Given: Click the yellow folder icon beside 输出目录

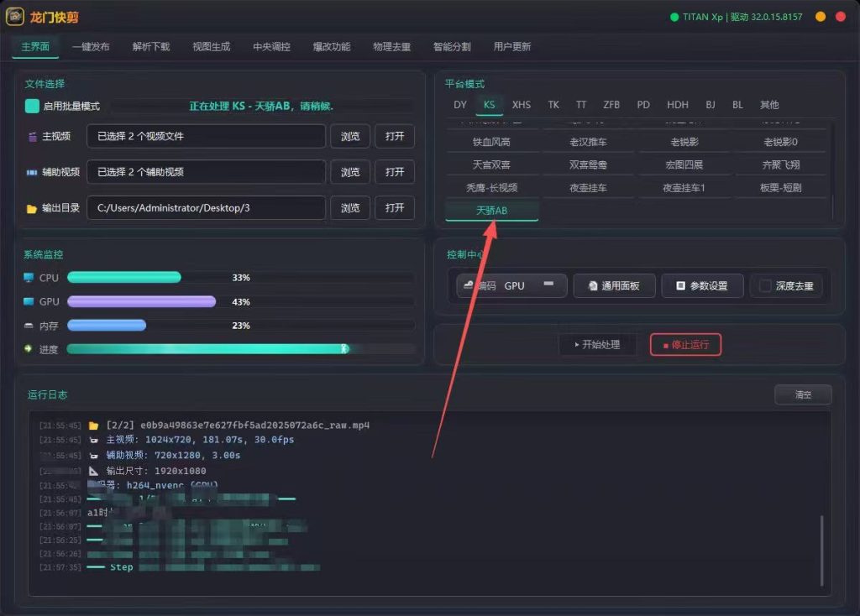Looking at the screenshot, I should [x=31, y=209].
